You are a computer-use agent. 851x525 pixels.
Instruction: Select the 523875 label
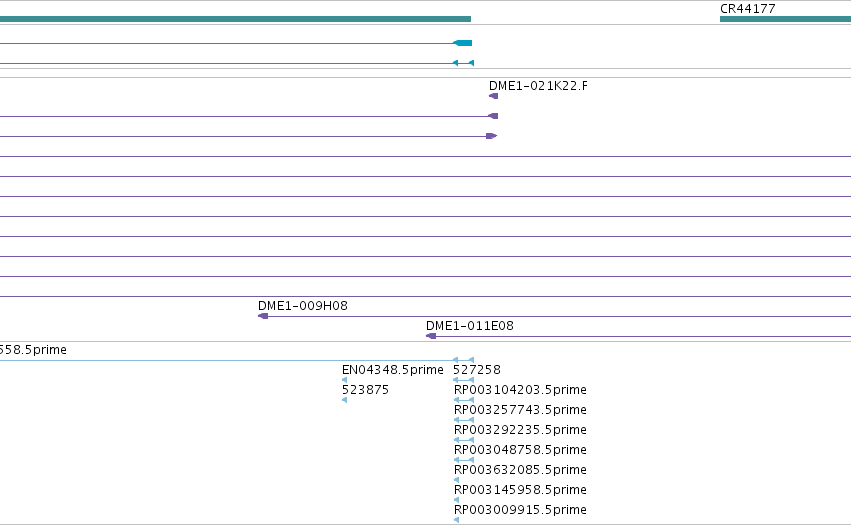tap(365, 390)
